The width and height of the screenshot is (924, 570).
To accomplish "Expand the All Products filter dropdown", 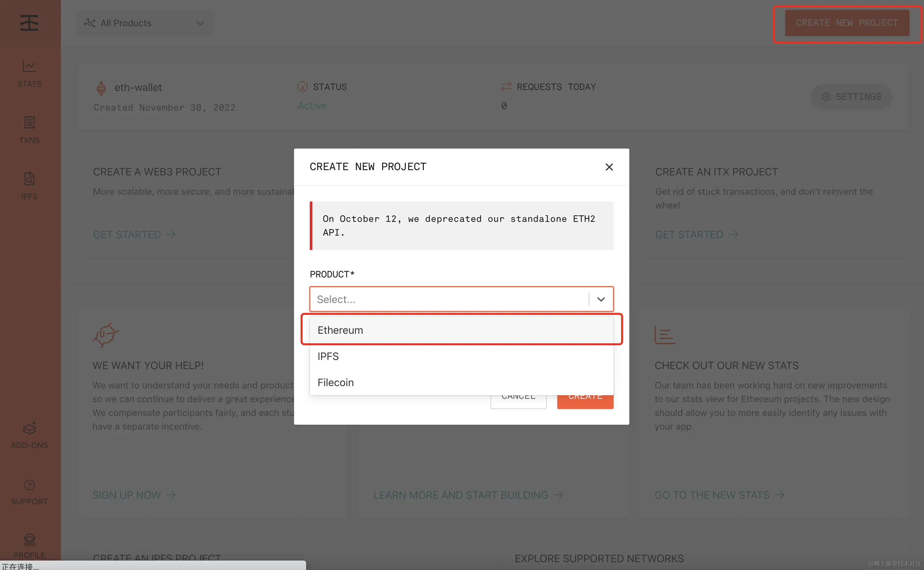I will click(145, 23).
